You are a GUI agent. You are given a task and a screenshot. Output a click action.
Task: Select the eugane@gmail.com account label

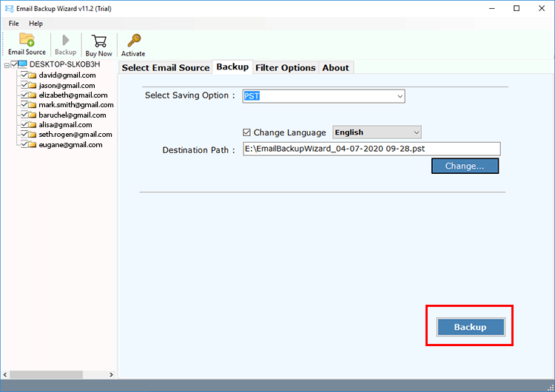70,145
